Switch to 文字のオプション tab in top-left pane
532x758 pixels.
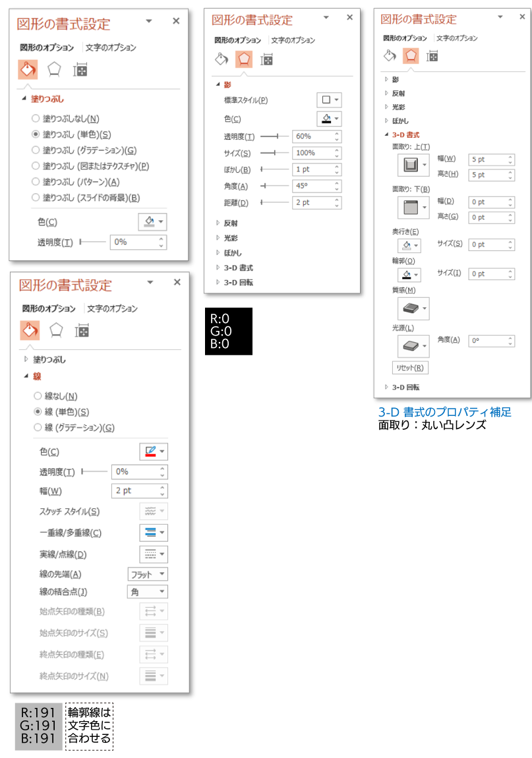click(x=111, y=47)
